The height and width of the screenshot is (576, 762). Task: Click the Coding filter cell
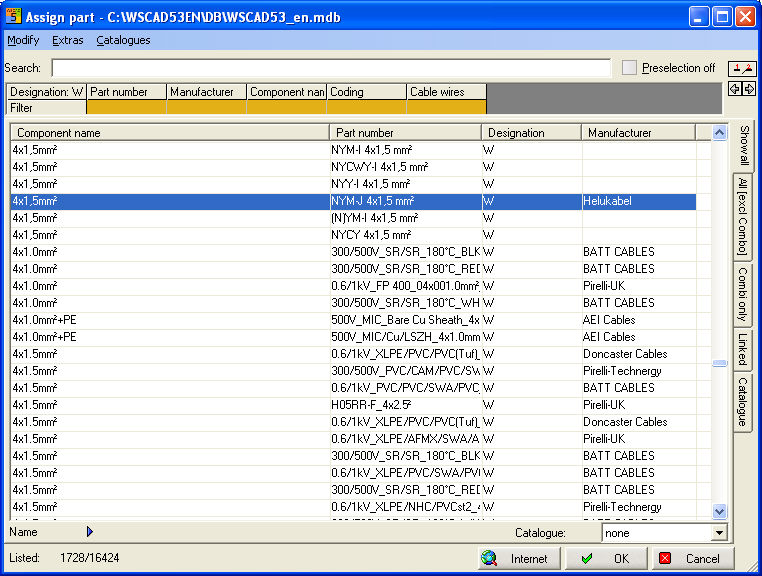(366, 107)
